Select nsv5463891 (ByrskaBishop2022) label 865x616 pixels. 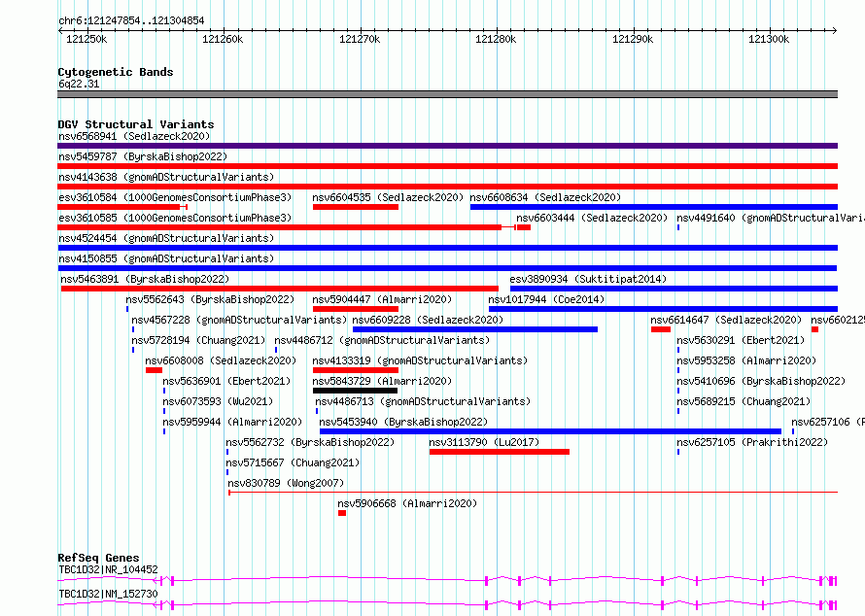coord(145,279)
